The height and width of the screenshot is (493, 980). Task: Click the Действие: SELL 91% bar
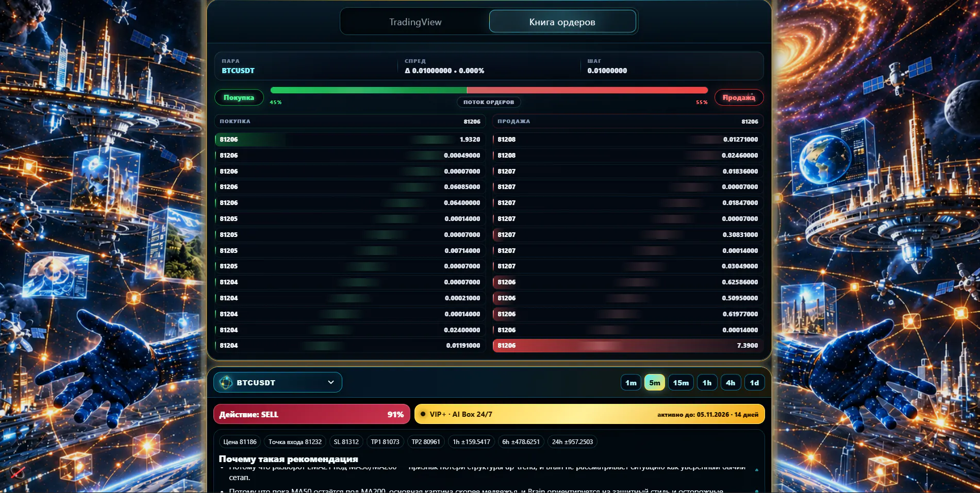(x=312, y=414)
